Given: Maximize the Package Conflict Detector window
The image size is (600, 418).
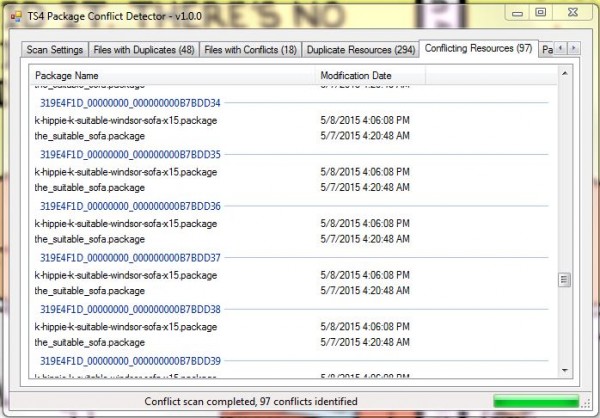Looking at the screenshot, I should tap(541, 12).
